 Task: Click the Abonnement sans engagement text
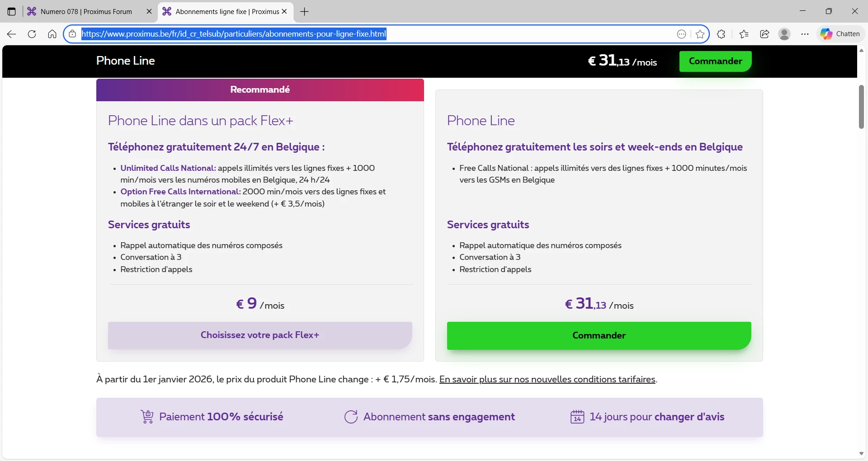pyautogui.click(x=439, y=417)
